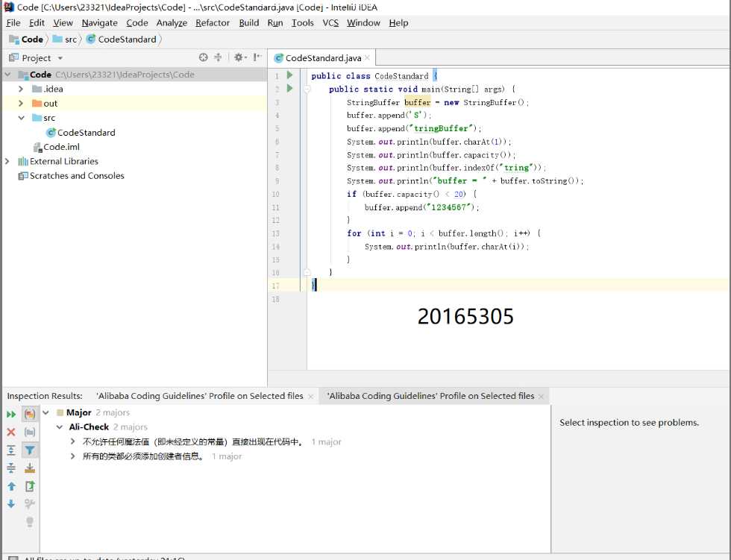Screen dimensions: 731x560
Task: Fold end marker on line 16
Action: [x=307, y=272]
